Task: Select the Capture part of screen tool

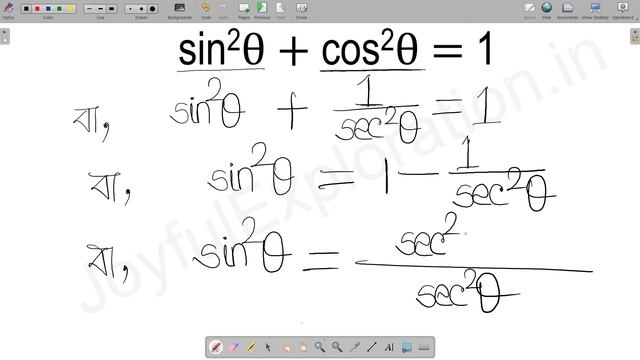Action: [x=407, y=347]
